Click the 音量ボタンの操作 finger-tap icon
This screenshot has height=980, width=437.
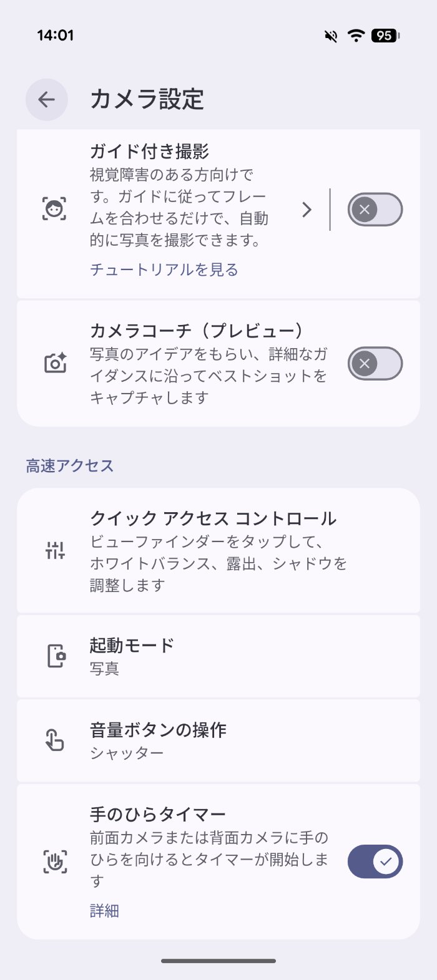[55, 740]
